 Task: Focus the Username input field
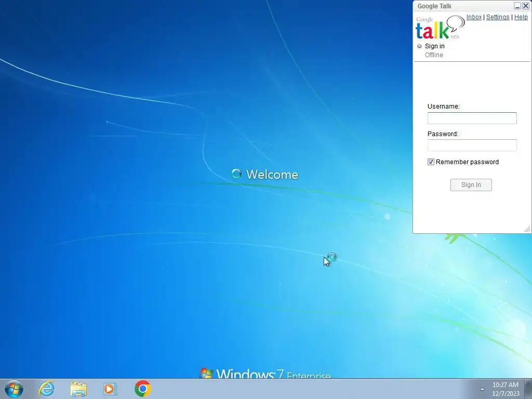click(472, 118)
